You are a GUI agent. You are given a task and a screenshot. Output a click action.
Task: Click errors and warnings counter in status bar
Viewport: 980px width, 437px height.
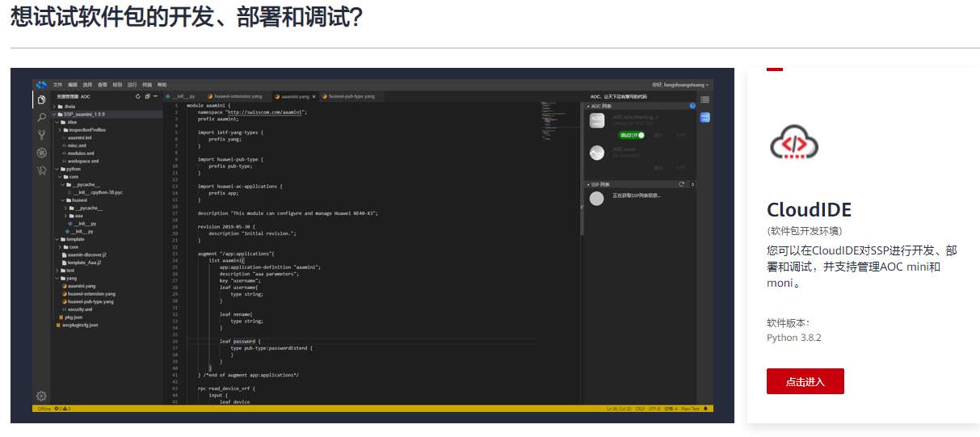(x=62, y=409)
